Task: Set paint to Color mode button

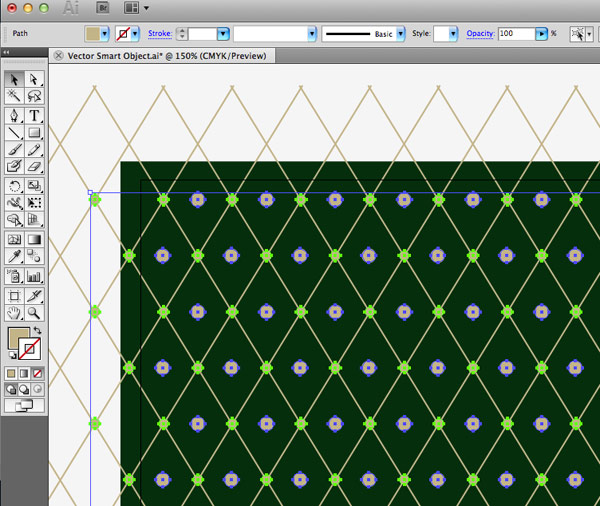Action: (x=11, y=373)
